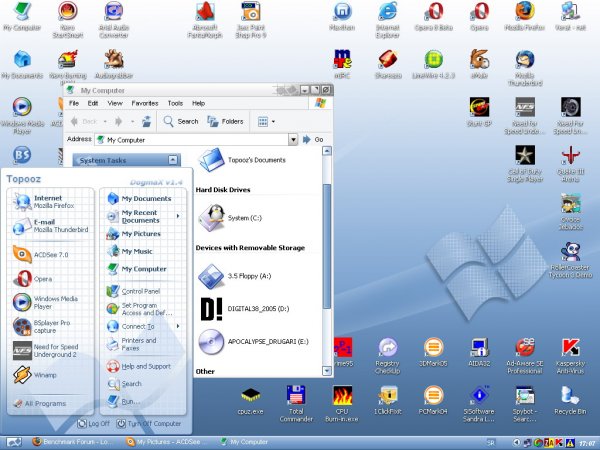Open the View menu
600x450 pixels.
click(115, 103)
